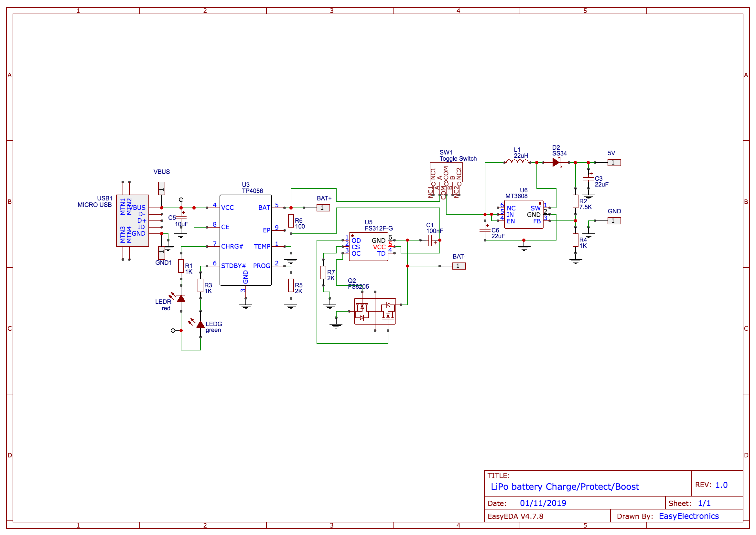Click ground symbol below R4 resistor

coord(575,261)
